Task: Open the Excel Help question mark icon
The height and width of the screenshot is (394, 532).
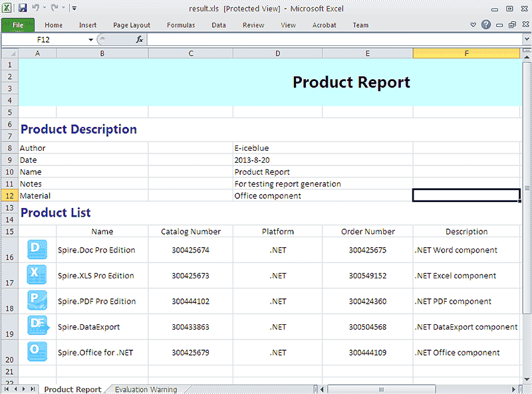Action: coord(486,25)
